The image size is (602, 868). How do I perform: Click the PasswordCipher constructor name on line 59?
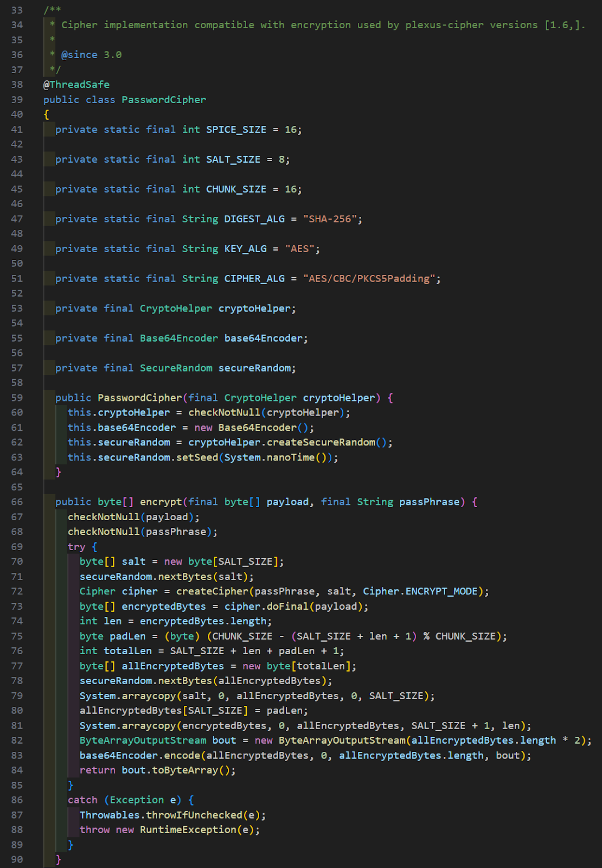click(139, 398)
